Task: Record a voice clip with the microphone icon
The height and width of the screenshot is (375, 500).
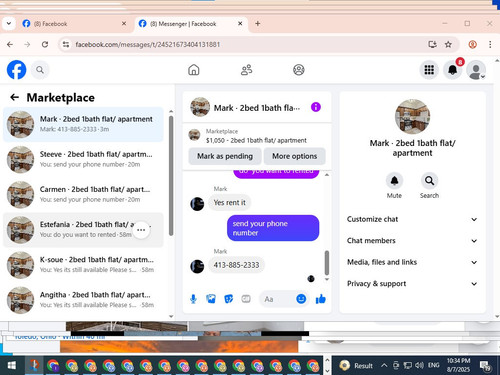Action: pyautogui.click(x=193, y=299)
